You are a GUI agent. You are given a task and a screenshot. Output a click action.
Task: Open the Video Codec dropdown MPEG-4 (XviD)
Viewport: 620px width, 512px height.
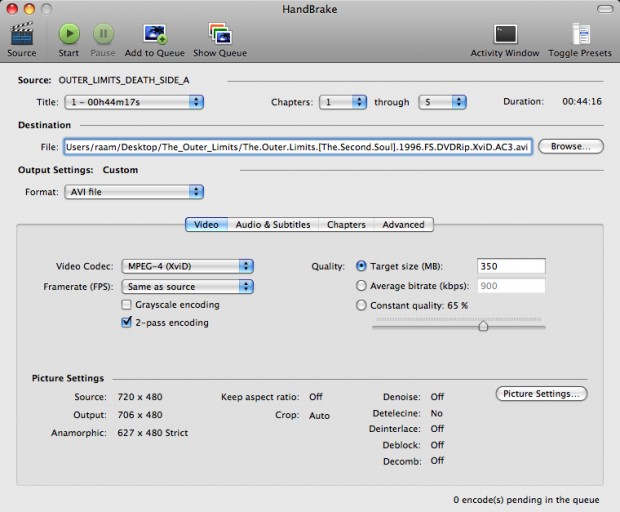(187, 266)
